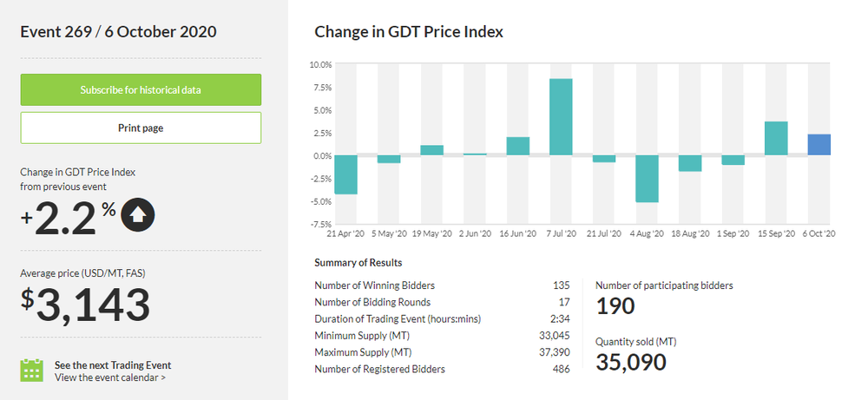Select the 15 Sep '20 bar
Viewport: 868px width, 400px height.
[776, 139]
